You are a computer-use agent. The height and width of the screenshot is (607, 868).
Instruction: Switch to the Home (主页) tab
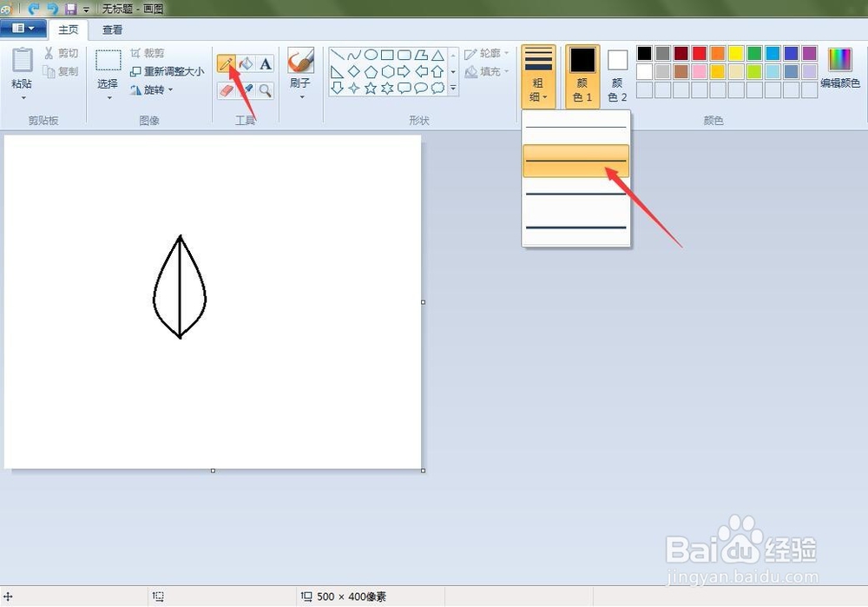(69, 30)
